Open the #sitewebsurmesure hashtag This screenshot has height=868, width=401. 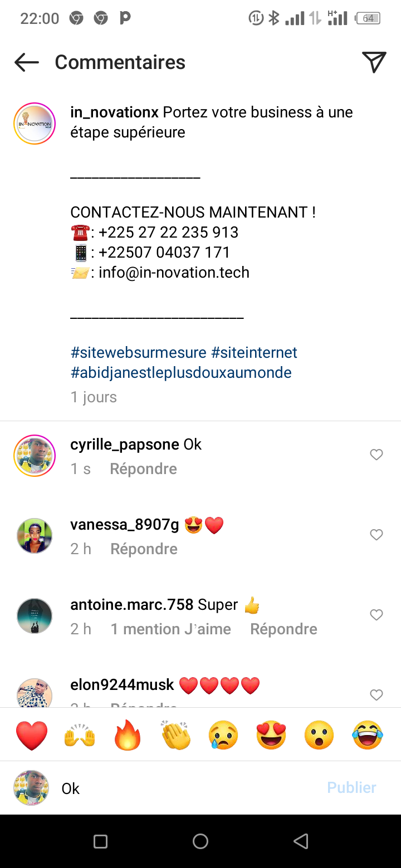[x=138, y=353]
